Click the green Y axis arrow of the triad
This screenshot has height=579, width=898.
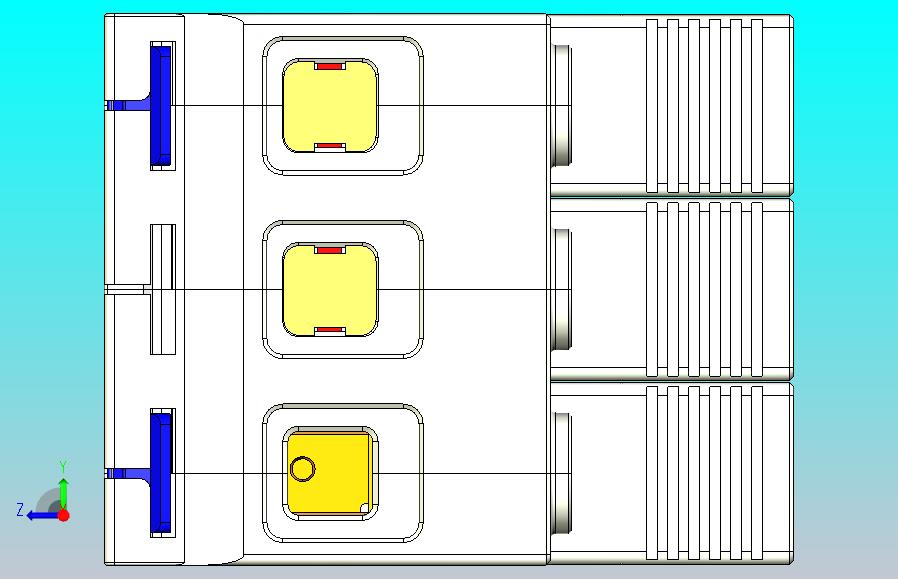coord(64,493)
